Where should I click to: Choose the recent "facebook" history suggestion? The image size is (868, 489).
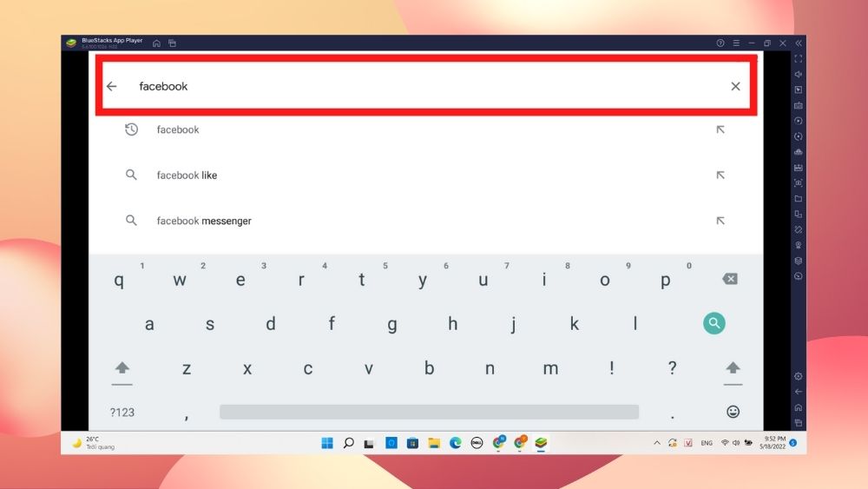(x=178, y=129)
